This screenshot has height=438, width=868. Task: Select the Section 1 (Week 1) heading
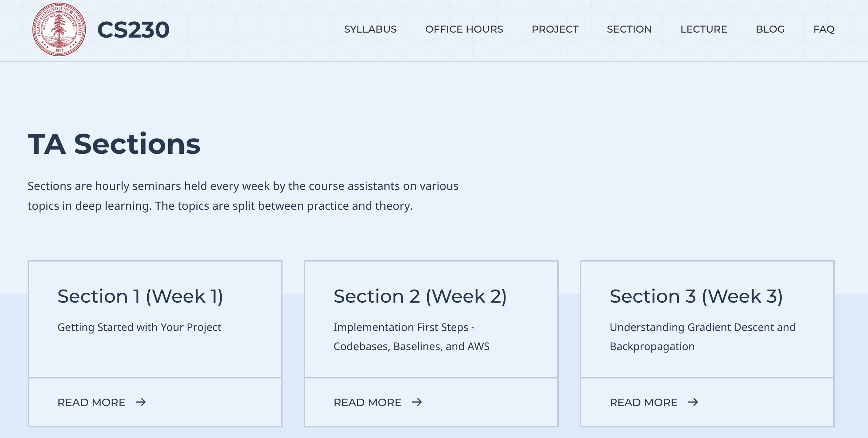[x=140, y=296]
